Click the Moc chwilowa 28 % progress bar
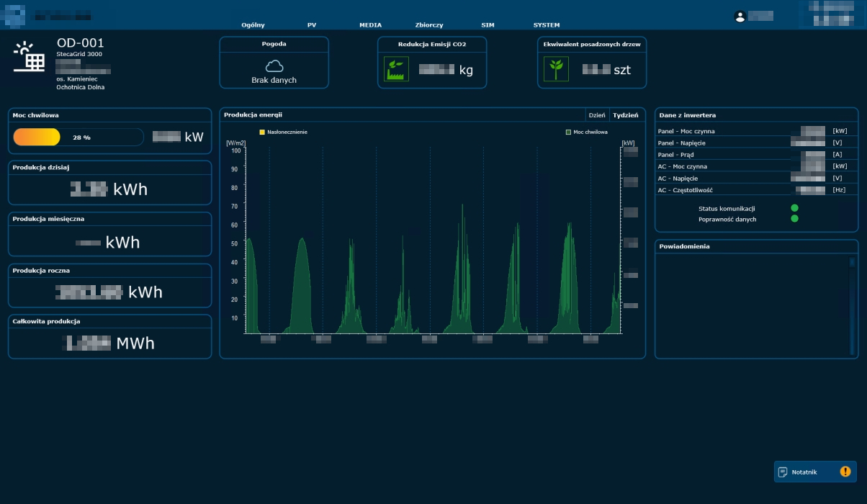 [78, 137]
